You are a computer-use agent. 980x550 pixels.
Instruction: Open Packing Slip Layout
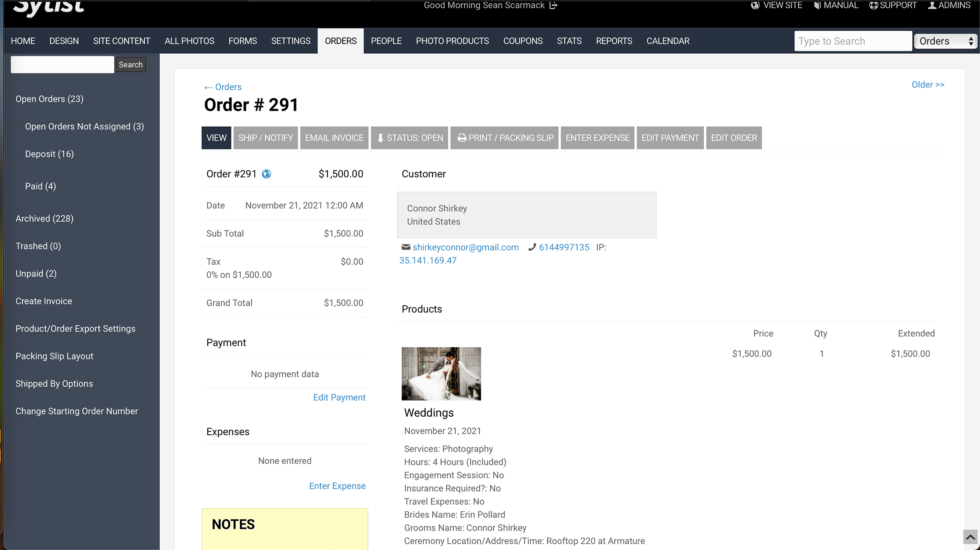(55, 356)
